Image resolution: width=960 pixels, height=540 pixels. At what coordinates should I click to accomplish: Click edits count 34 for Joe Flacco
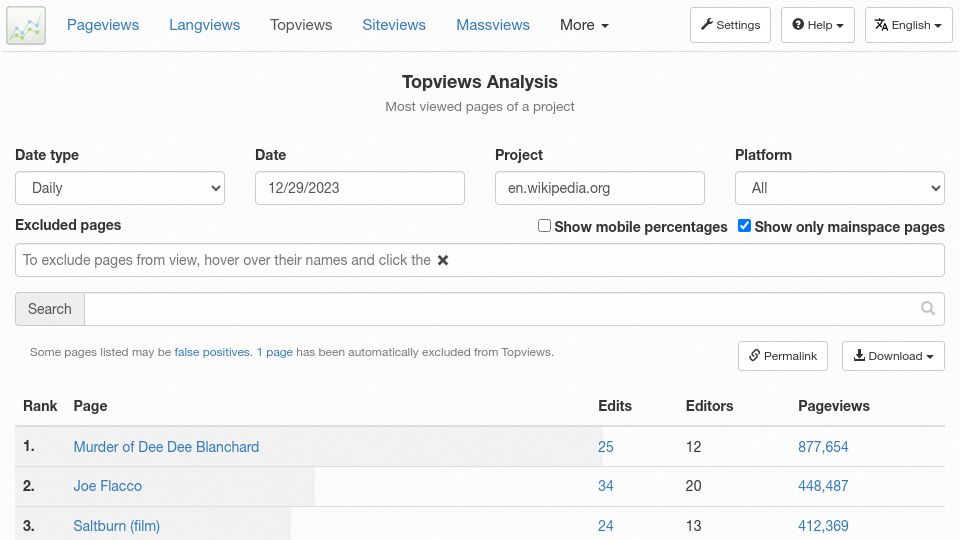pyautogui.click(x=606, y=486)
